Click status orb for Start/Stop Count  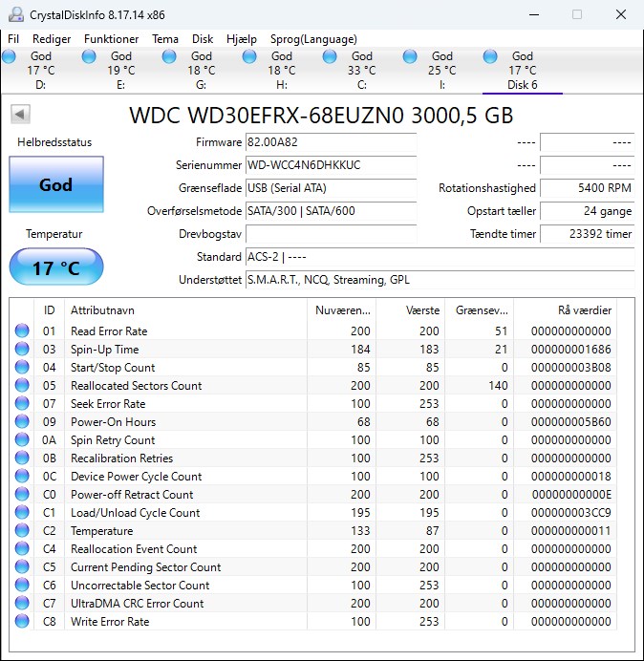22,367
